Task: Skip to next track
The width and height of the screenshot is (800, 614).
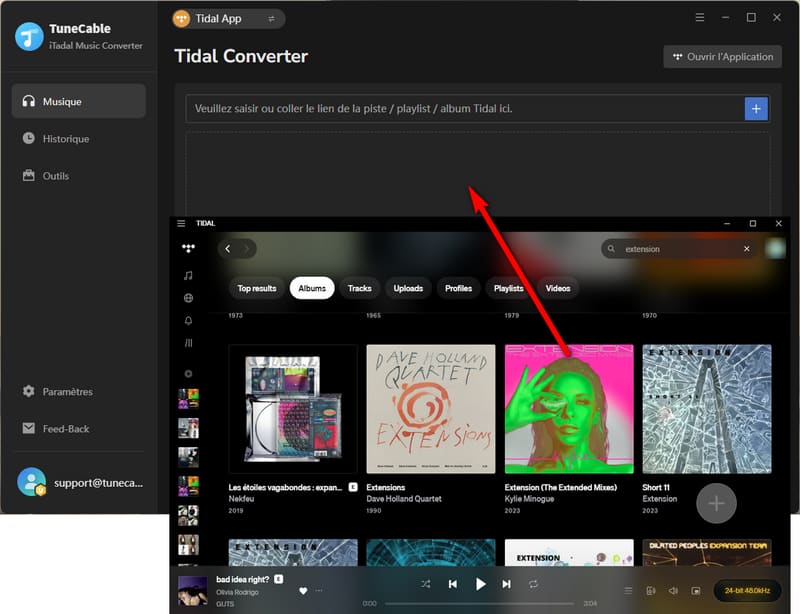Action: pos(506,584)
